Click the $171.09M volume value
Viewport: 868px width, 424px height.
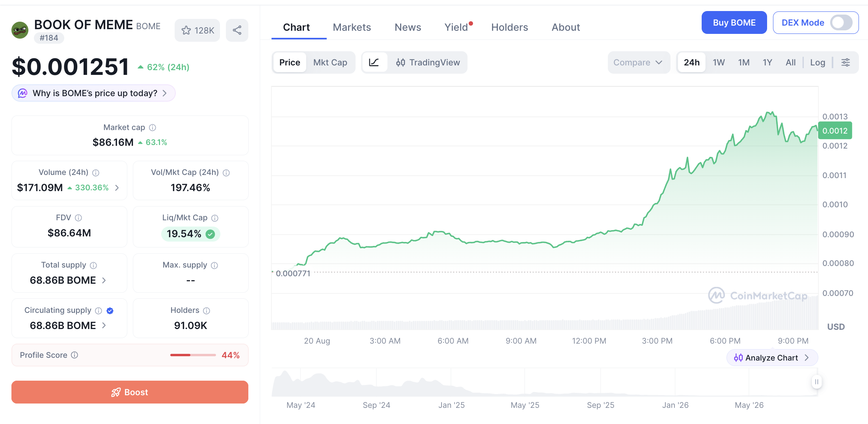(40, 188)
